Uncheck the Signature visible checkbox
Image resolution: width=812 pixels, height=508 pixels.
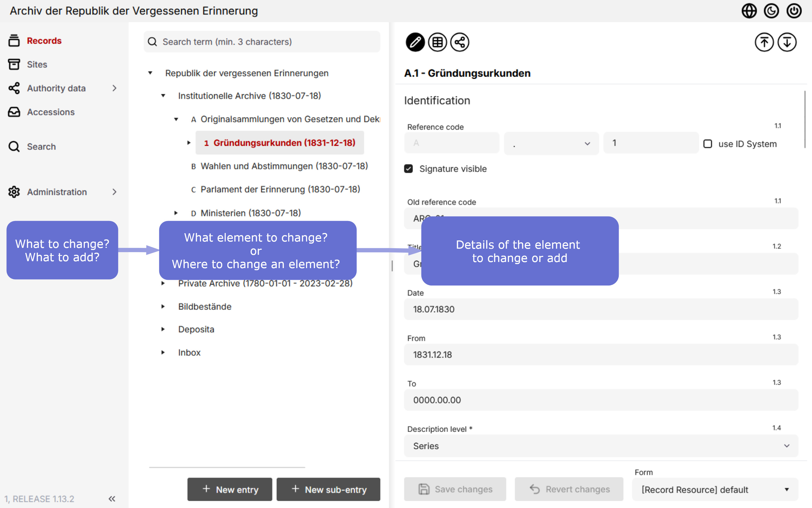coord(408,169)
